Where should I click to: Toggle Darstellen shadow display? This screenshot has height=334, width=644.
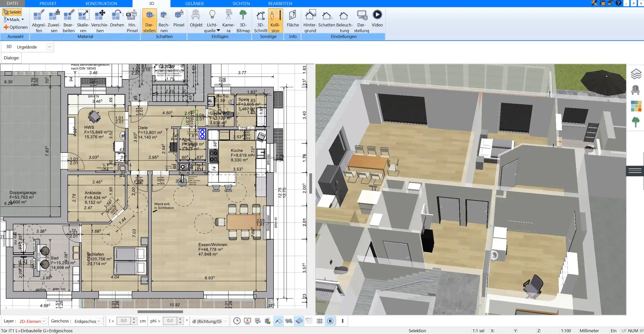tap(149, 21)
